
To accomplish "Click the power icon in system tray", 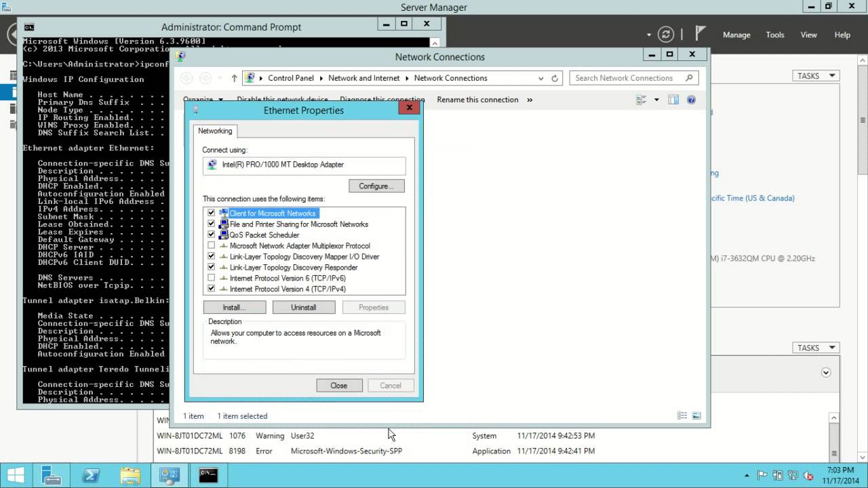I will (777, 476).
